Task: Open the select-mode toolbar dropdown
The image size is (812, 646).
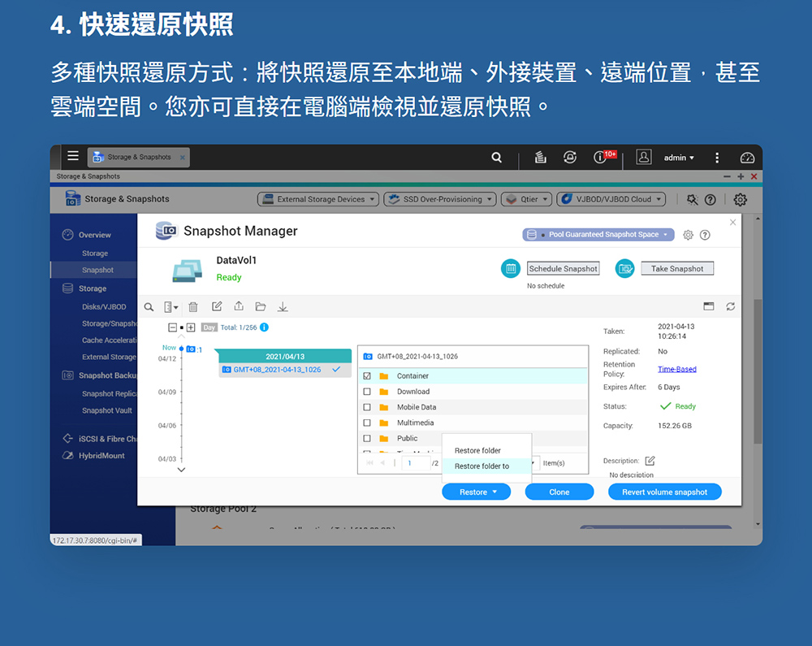Action: click(171, 307)
